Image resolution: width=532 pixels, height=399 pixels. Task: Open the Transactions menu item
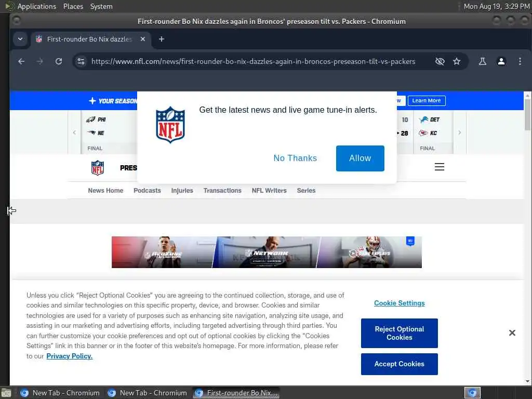point(222,190)
